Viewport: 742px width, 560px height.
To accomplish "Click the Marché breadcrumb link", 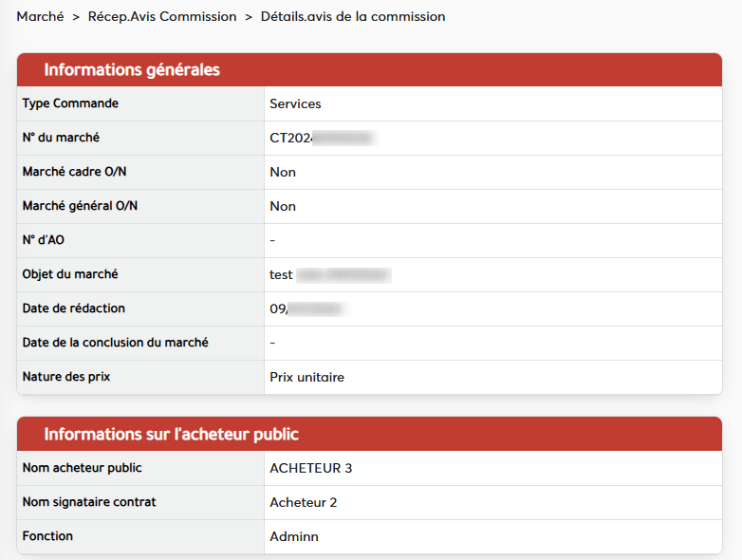I will click(40, 17).
